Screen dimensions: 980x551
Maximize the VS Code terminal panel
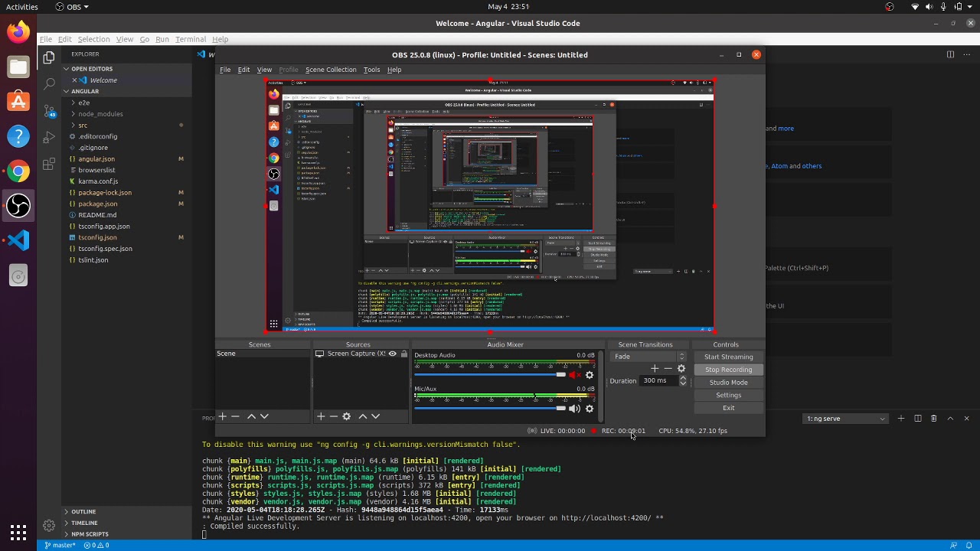[x=950, y=419]
